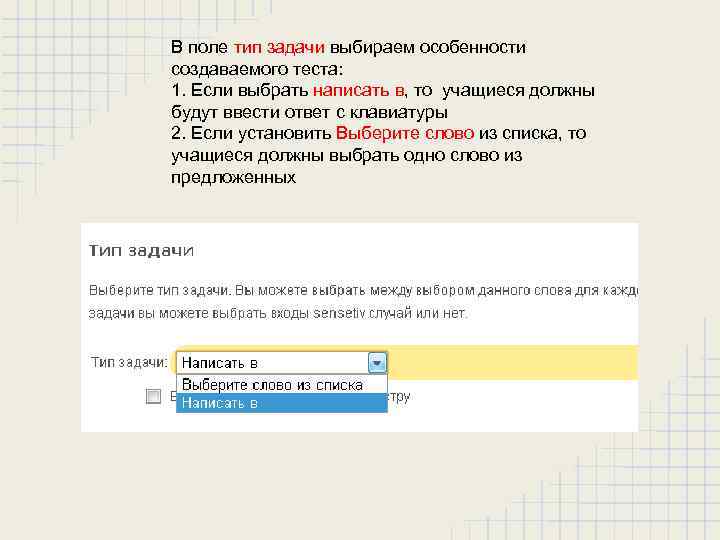Click description line 'Выберите тип задачи. Вы можете…'
The image size is (720, 540).
point(364,291)
